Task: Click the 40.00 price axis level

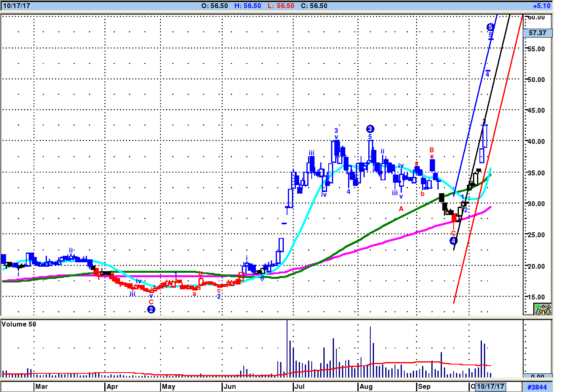Action: pos(536,141)
